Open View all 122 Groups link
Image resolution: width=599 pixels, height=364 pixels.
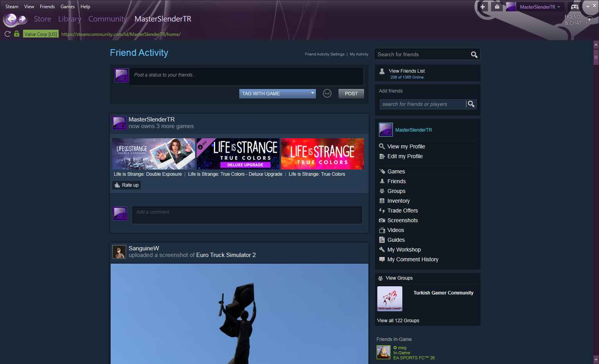[x=398, y=321]
